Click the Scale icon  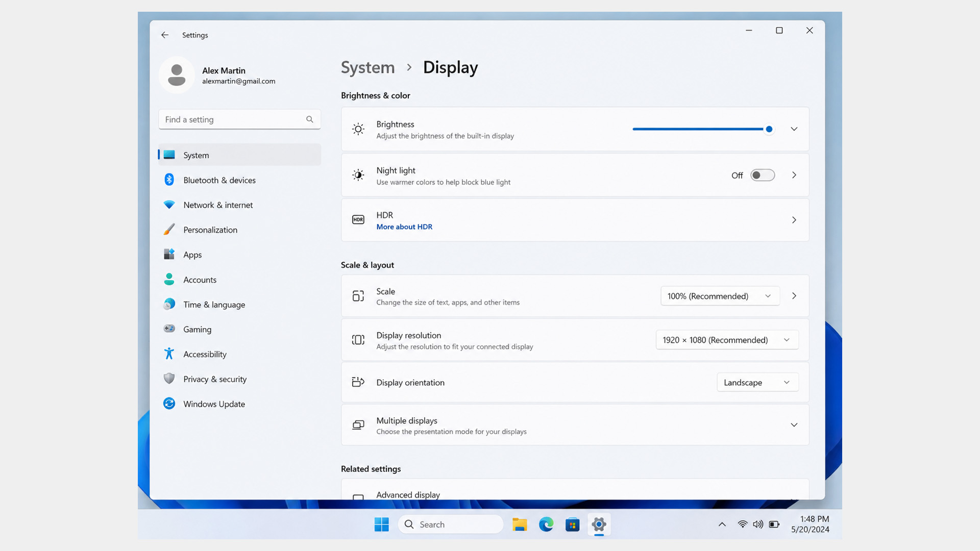coord(358,296)
